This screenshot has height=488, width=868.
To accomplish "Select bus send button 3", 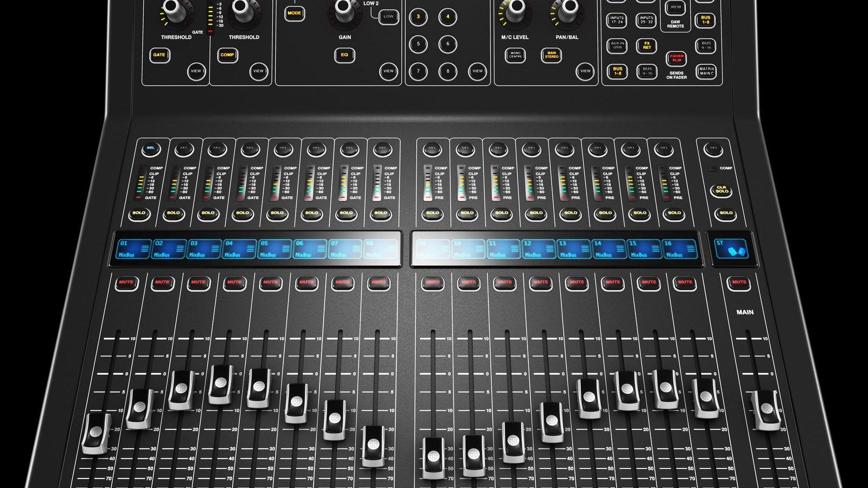I will [x=418, y=17].
